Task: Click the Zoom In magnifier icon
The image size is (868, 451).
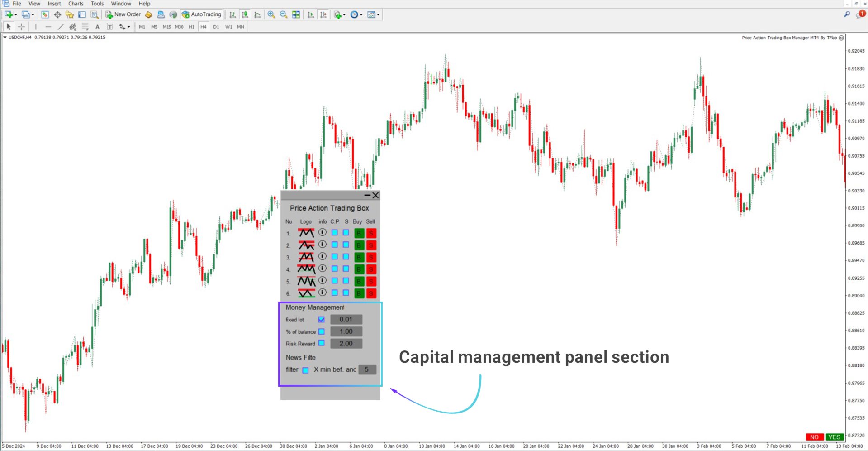Action: [x=271, y=14]
